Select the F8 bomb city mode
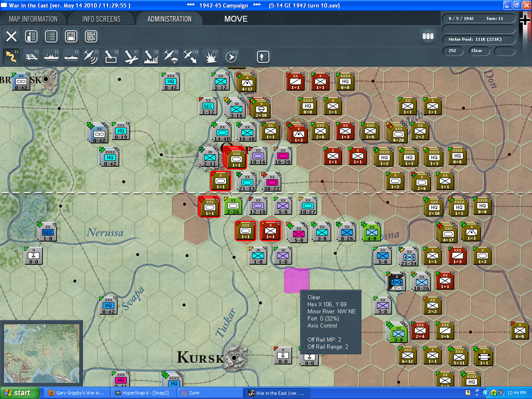Viewport: 532px width, 399px height. pyautogui.click(x=151, y=57)
